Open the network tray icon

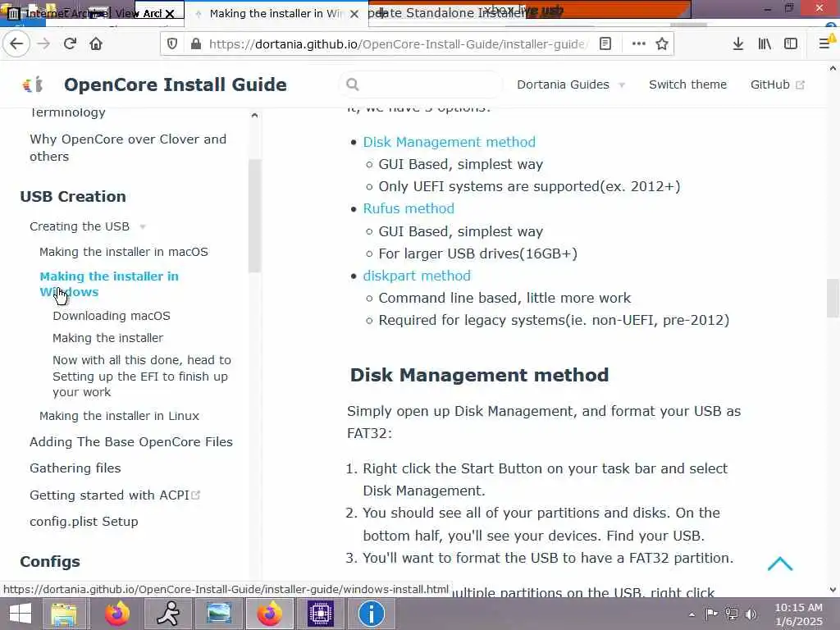point(731,614)
